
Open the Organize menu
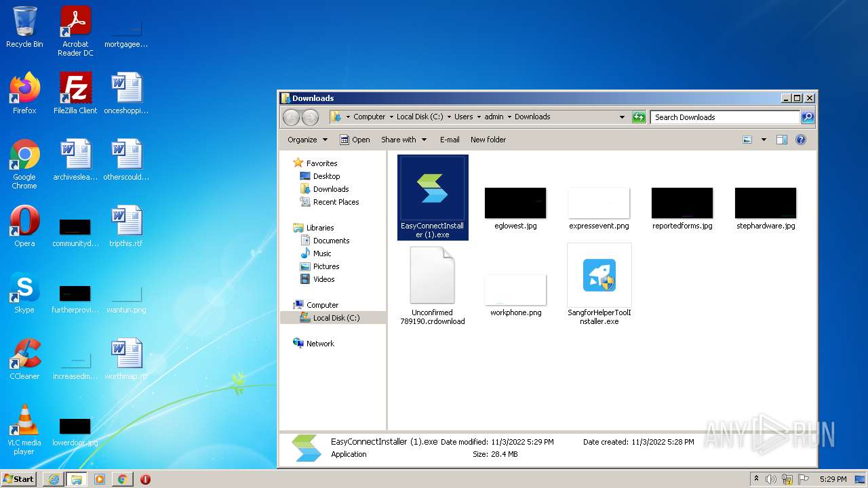click(x=307, y=140)
